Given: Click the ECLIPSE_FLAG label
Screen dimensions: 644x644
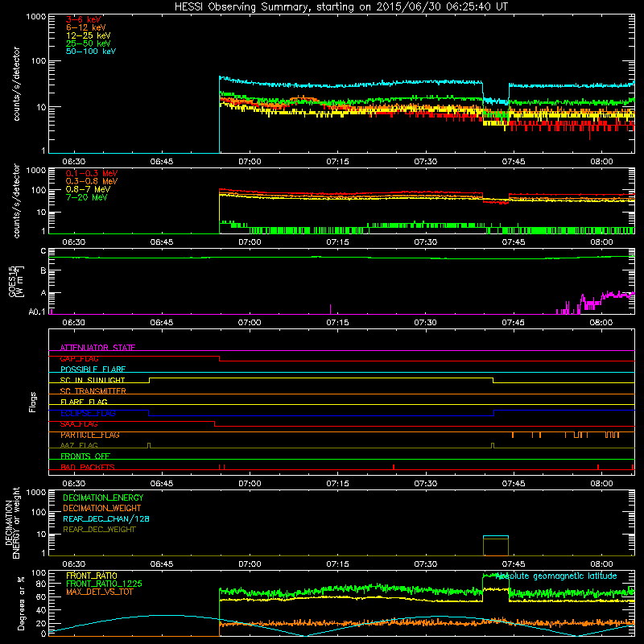Looking at the screenshot, I should pyautogui.click(x=88, y=413).
